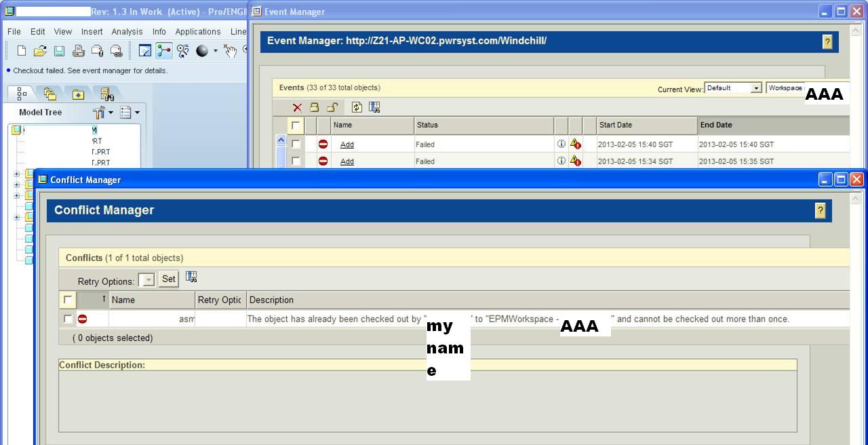Click the red error icon in conflict row
Screen dimensions: 868x445
pyautogui.click(x=83, y=319)
